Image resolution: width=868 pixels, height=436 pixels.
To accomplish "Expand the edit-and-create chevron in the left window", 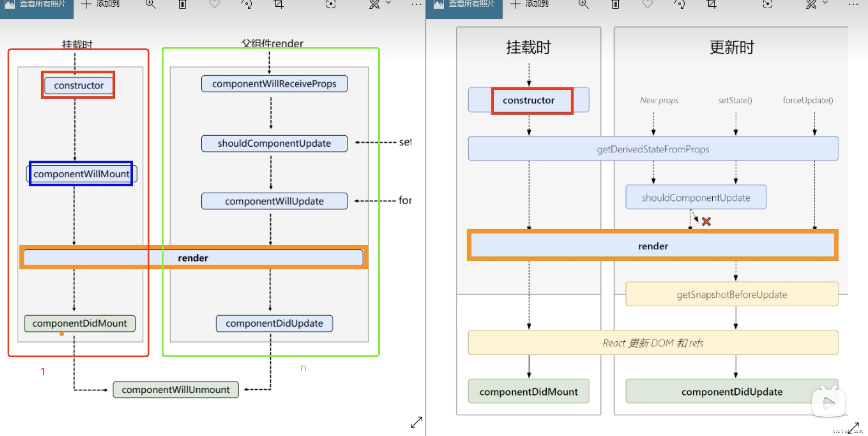I will (389, 3).
